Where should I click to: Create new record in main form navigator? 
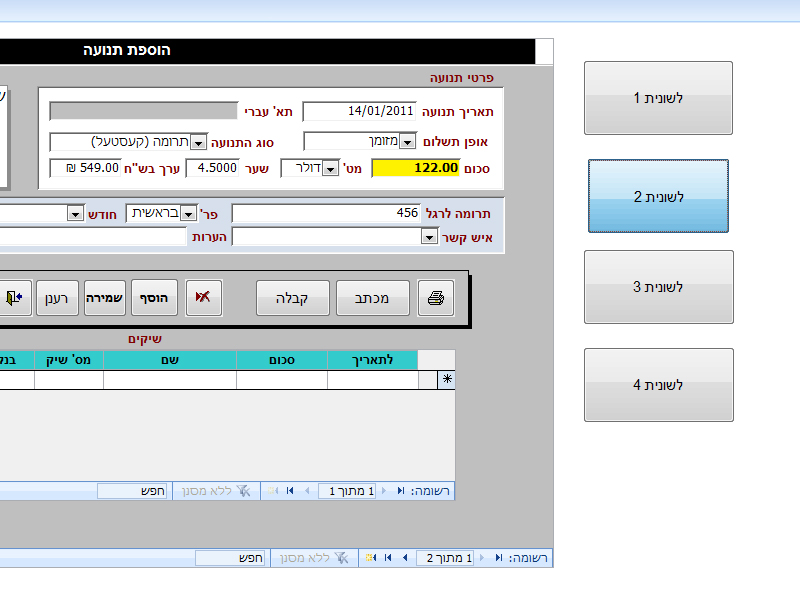[371, 558]
